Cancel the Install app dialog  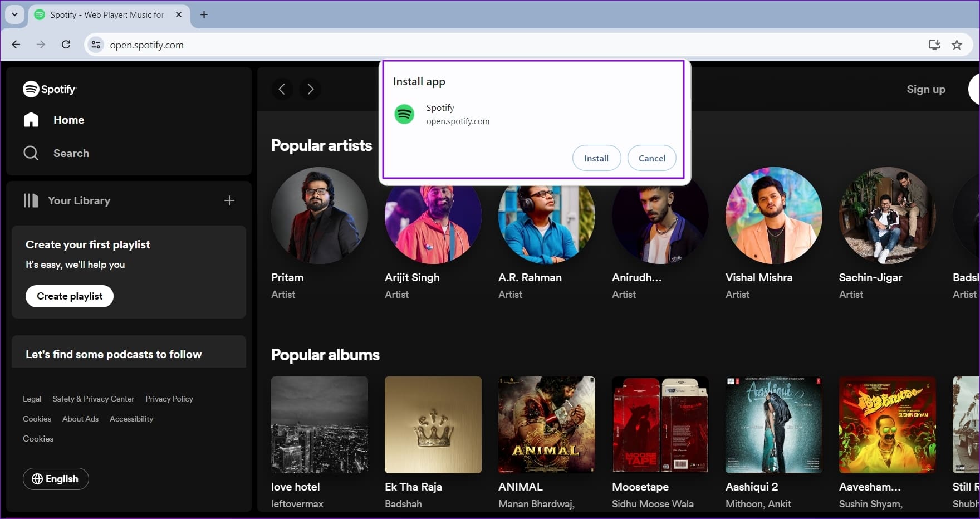click(x=652, y=158)
